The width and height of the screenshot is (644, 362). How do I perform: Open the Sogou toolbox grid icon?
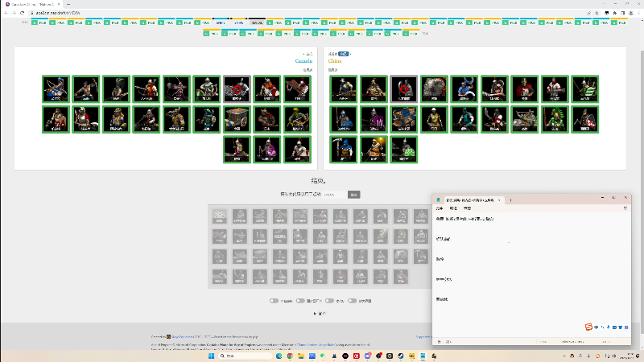(626, 327)
